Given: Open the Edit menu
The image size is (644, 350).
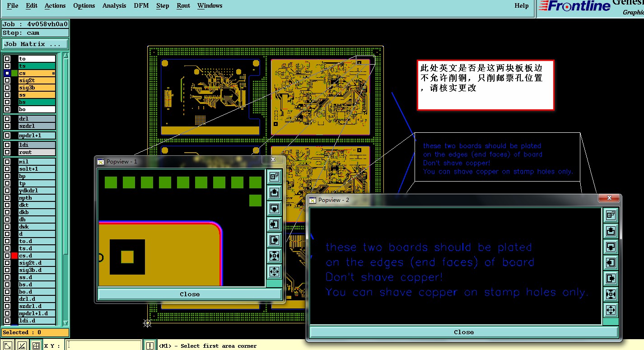Looking at the screenshot, I should click(x=32, y=6).
